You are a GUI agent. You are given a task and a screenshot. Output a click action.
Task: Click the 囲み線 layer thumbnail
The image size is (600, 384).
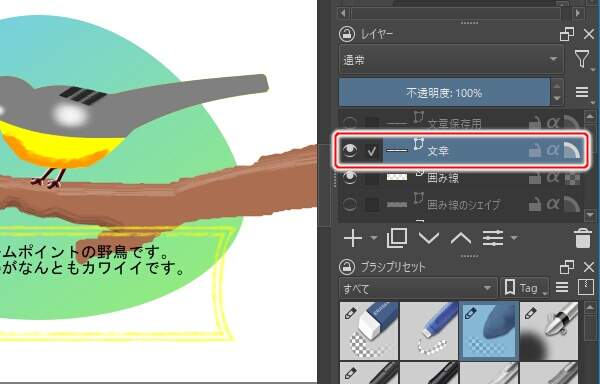pyautogui.click(x=397, y=177)
